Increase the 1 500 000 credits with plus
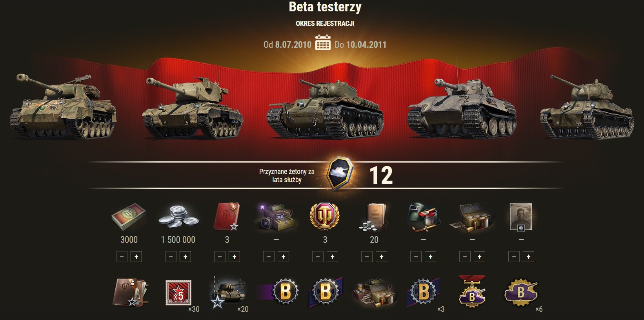 coord(185,257)
